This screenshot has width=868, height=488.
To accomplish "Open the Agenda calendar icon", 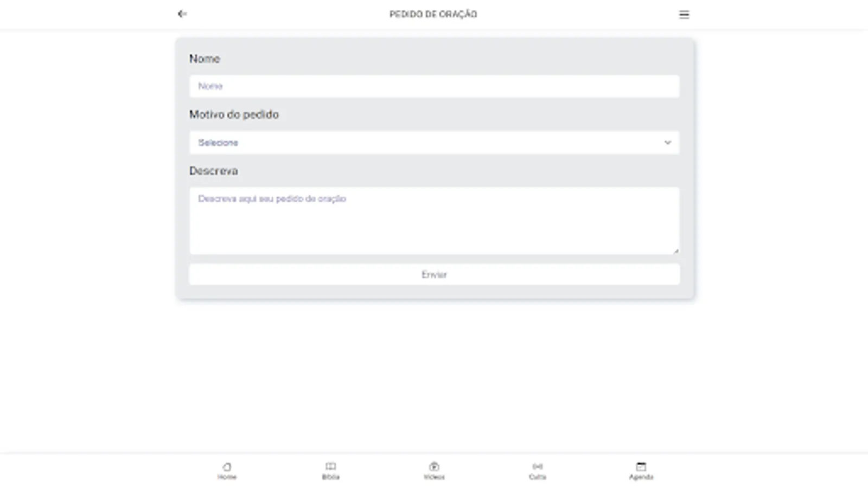I will coord(641,466).
